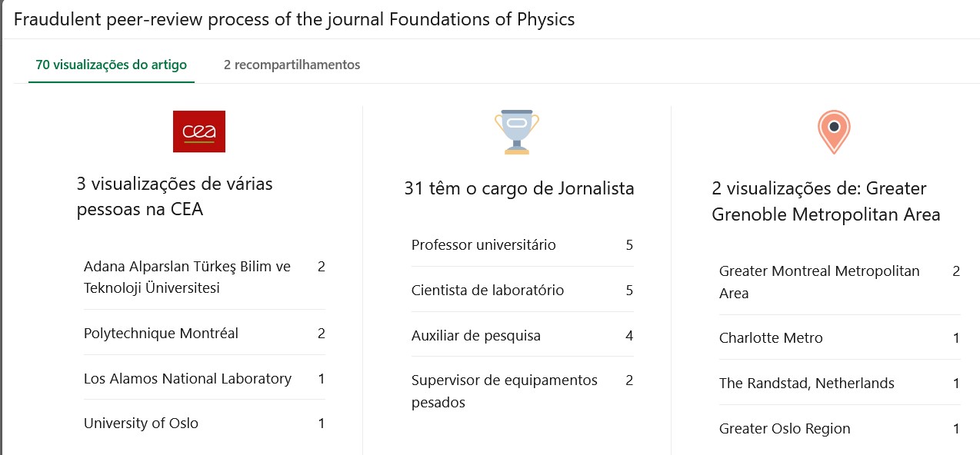Click the 3 visualizações de várias pessoas na CEA heading
The width and height of the screenshot is (980, 455).
pos(174,196)
